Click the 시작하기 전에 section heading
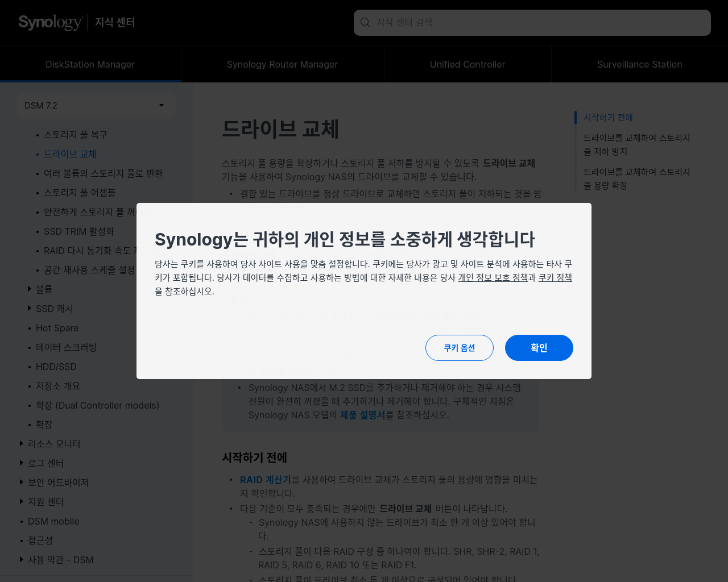The height and width of the screenshot is (582, 728). pyautogui.click(x=254, y=458)
